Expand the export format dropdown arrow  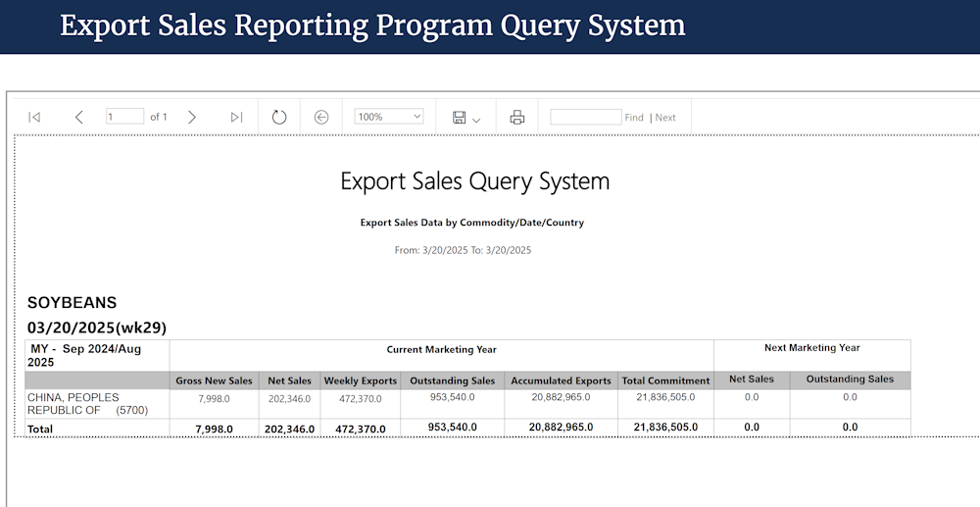point(476,119)
